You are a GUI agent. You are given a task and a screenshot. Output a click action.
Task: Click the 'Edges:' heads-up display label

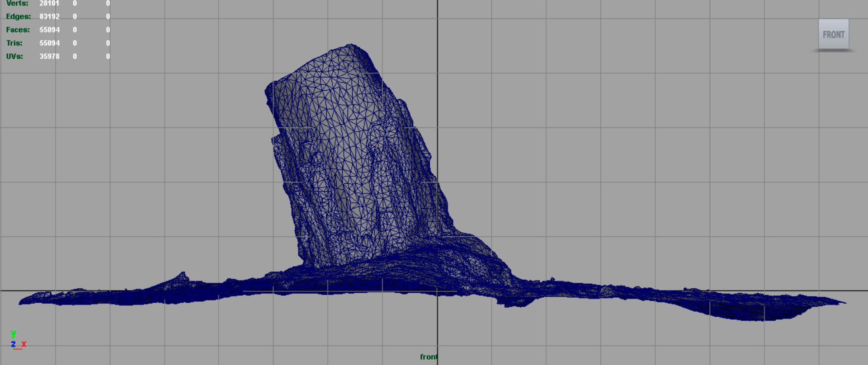click(19, 16)
